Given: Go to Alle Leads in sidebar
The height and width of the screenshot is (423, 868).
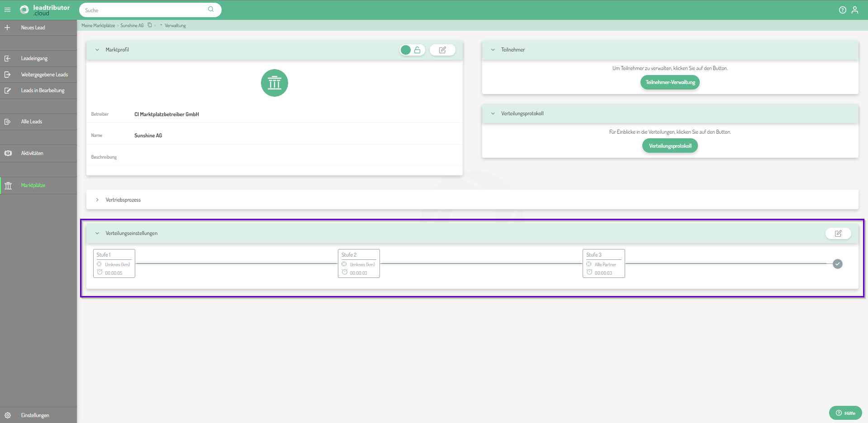Looking at the screenshot, I should tap(31, 122).
